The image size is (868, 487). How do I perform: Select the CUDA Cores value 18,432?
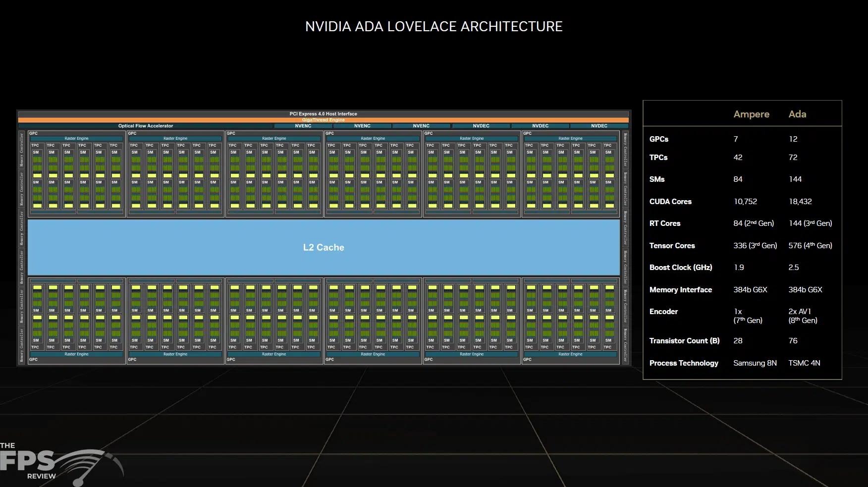(800, 202)
